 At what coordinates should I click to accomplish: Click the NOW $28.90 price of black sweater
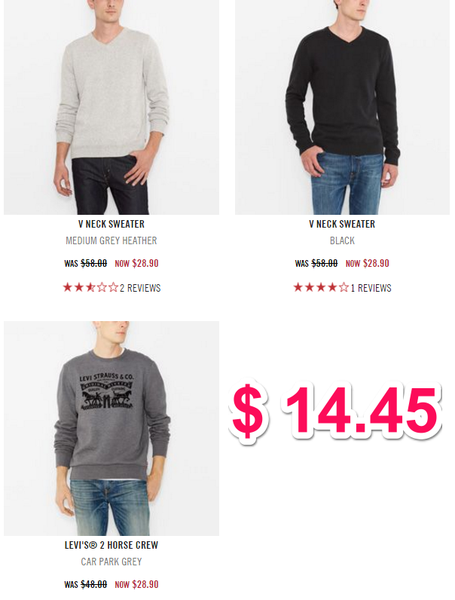pos(367,263)
